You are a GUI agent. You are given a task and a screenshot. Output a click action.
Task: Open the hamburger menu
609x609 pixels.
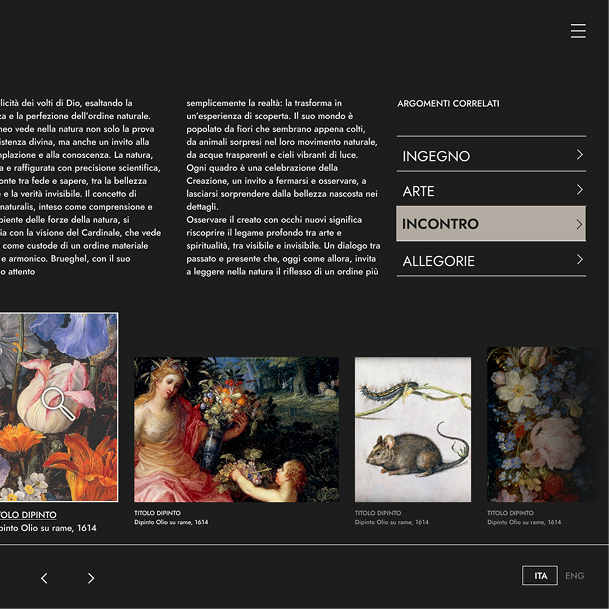(x=578, y=31)
